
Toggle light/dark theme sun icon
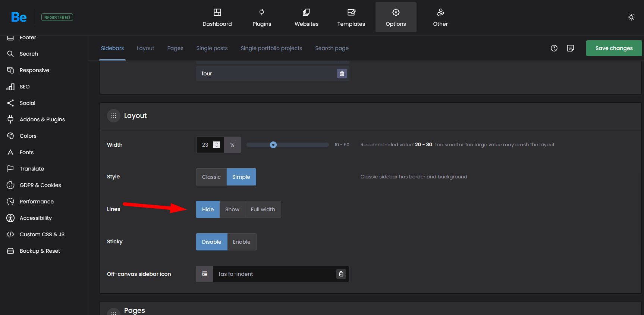(x=631, y=17)
